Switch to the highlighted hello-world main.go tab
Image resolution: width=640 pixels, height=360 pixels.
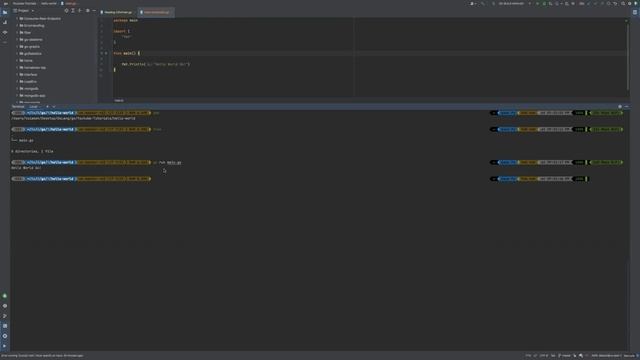point(156,12)
